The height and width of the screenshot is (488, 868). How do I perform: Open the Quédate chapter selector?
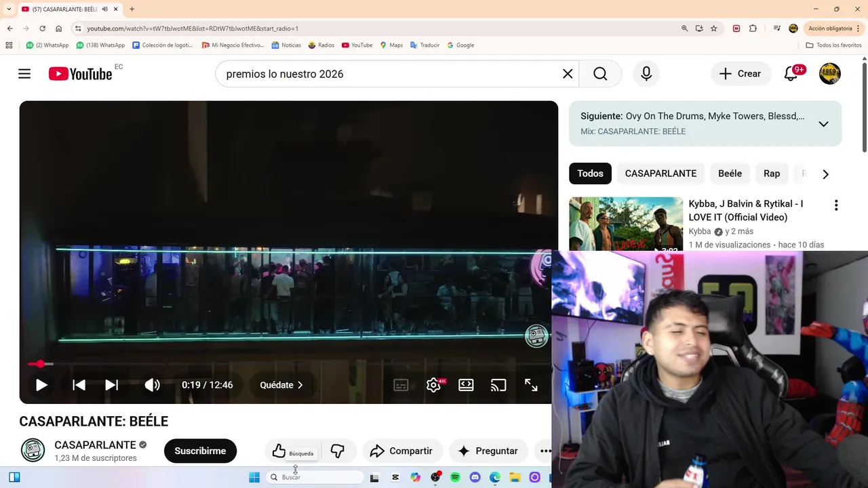coord(281,385)
